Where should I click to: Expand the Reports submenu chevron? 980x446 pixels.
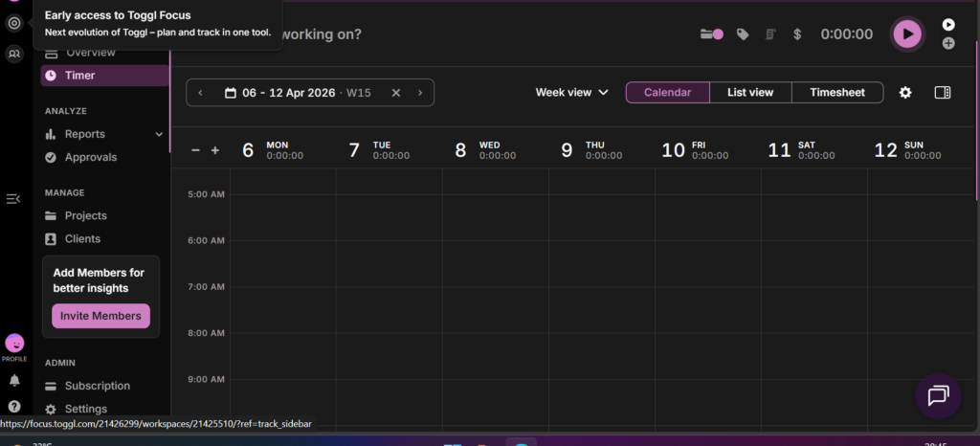(x=159, y=134)
